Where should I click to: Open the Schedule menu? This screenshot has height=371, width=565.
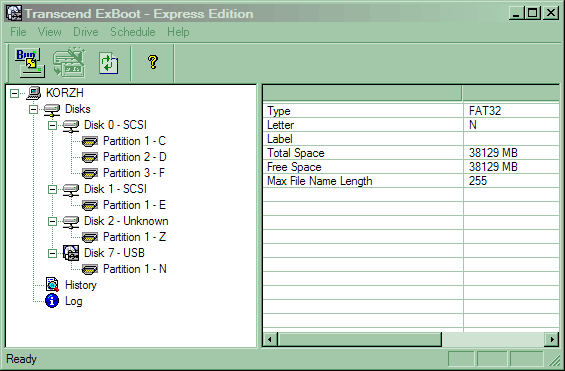133,32
